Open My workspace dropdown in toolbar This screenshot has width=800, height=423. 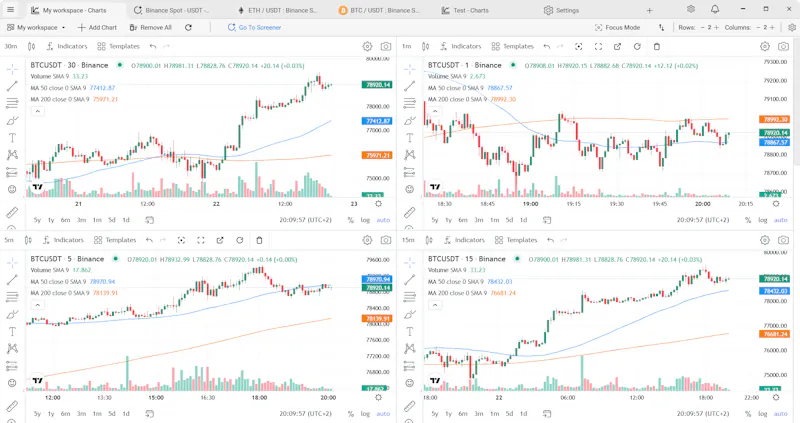coord(36,28)
